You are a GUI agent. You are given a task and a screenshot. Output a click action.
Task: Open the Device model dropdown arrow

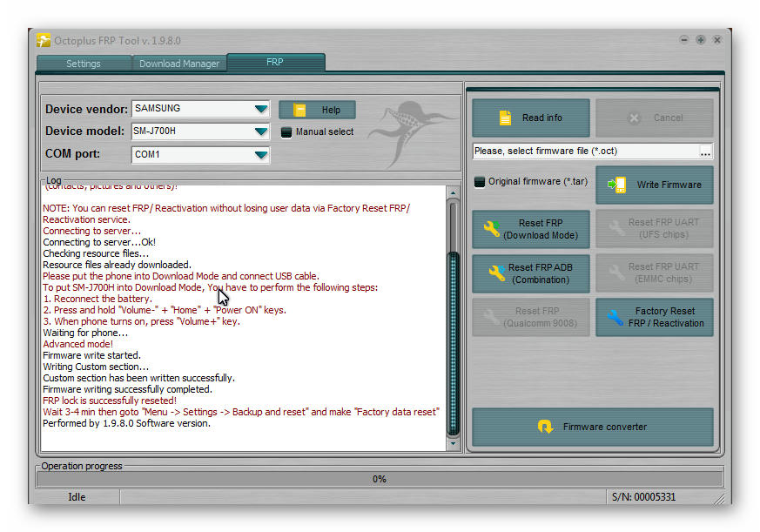point(261,131)
